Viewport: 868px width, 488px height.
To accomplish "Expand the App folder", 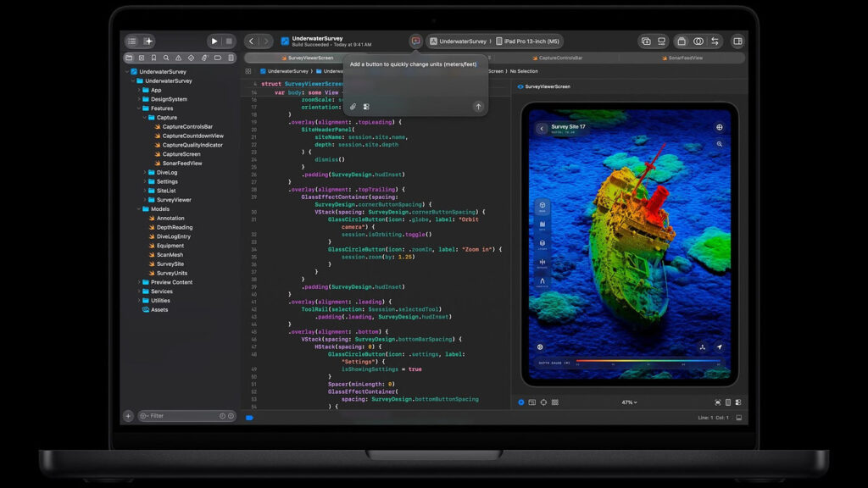I will point(139,90).
